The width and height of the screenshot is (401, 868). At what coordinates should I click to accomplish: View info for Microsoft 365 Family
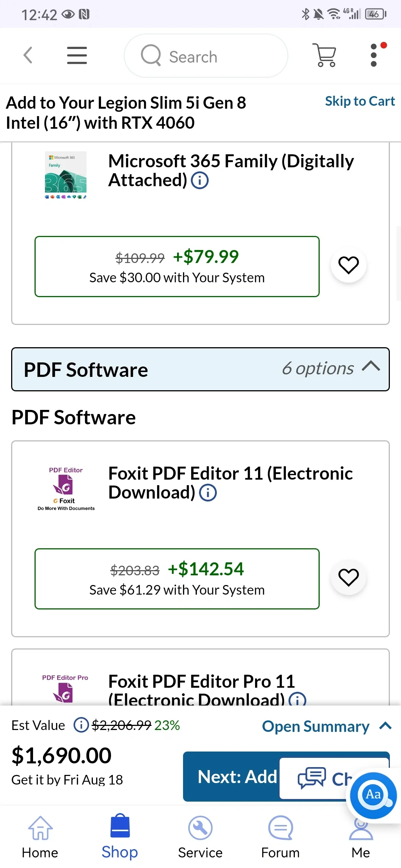click(200, 181)
